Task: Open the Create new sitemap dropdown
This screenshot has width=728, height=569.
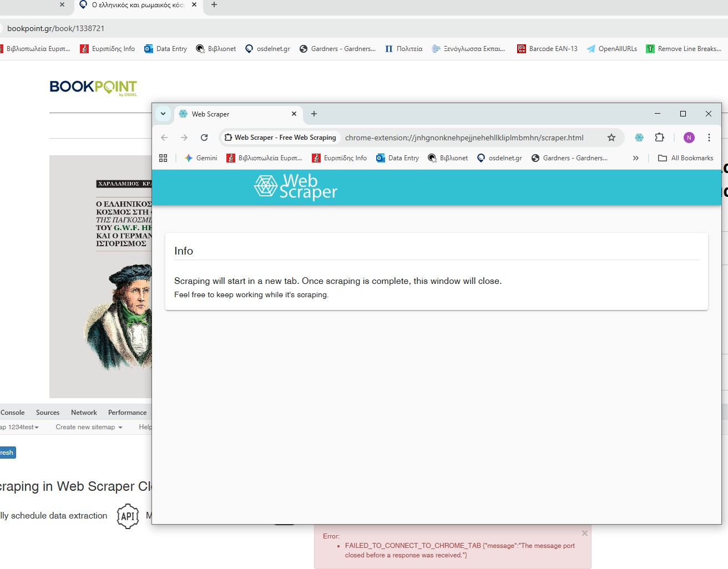Action: point(89,427)
